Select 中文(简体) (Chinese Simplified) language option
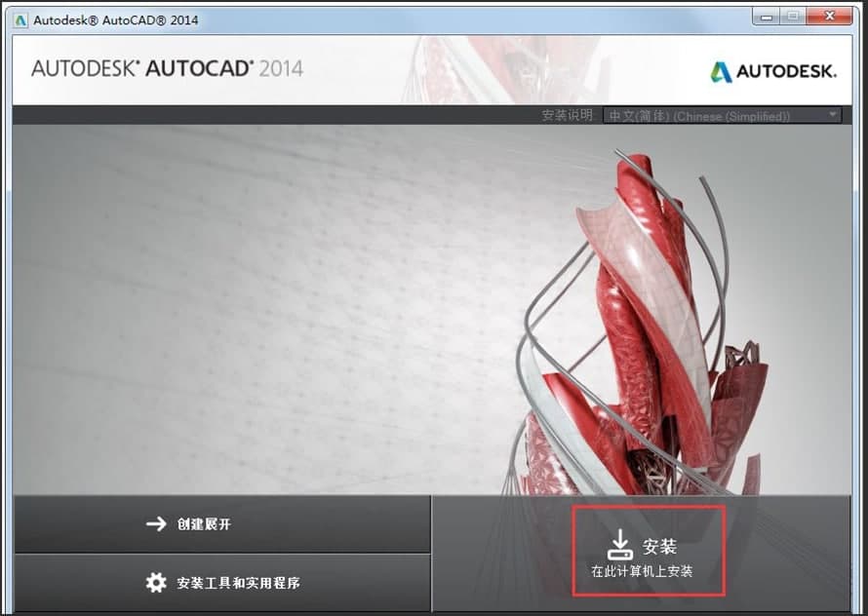The height and width of the screenshot is (616, 868). point(712,114)
